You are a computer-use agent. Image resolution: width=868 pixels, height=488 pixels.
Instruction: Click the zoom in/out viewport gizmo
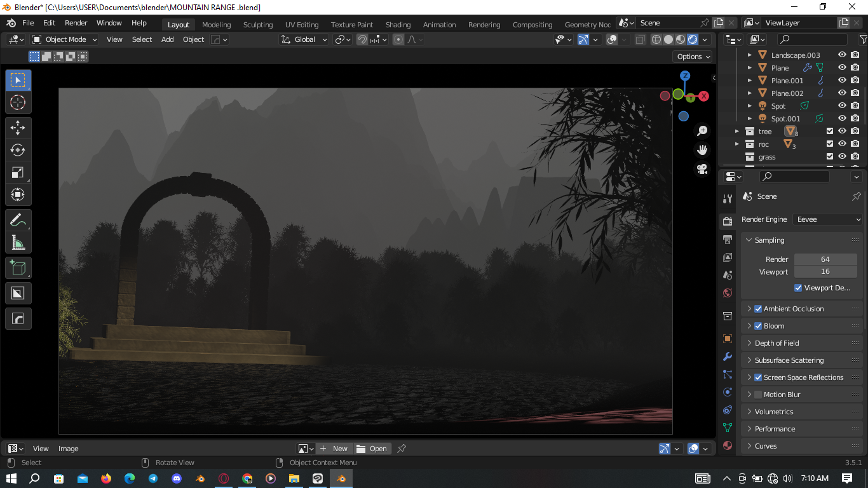tap(702, 131)
